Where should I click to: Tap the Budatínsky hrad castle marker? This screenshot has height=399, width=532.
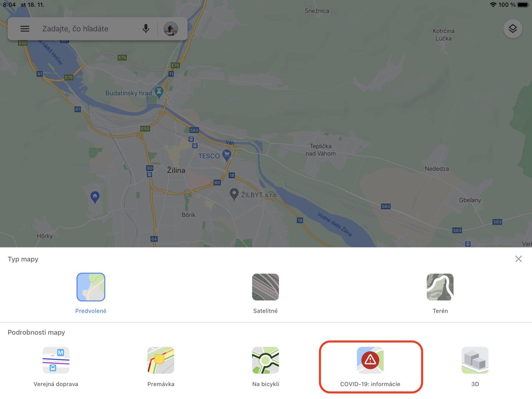pyautogui.click(x=159, y=93)
